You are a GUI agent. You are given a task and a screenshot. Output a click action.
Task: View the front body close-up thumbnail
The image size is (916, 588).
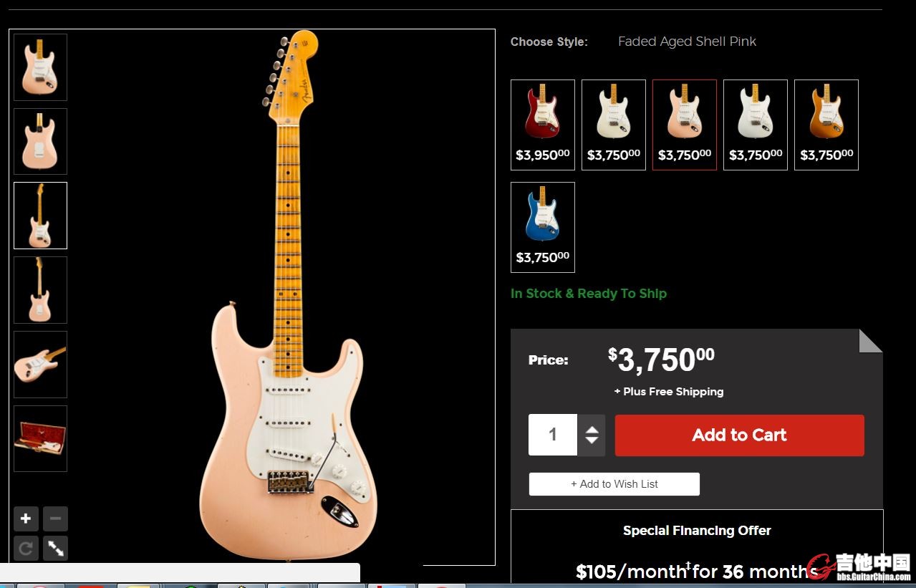pyautogui.click(x=40, y=67)
